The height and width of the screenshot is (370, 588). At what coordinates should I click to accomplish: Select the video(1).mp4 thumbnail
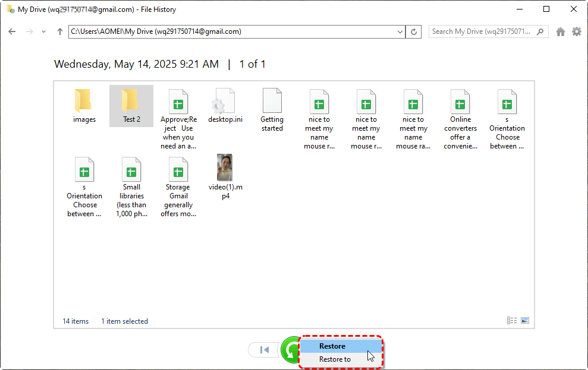(x=225, y=167)
